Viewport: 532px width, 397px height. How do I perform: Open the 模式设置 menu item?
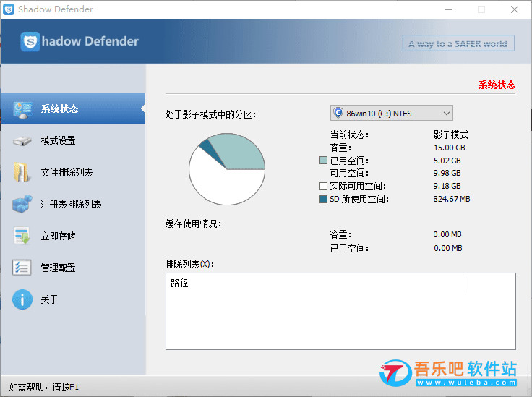[x=73, y=140]
